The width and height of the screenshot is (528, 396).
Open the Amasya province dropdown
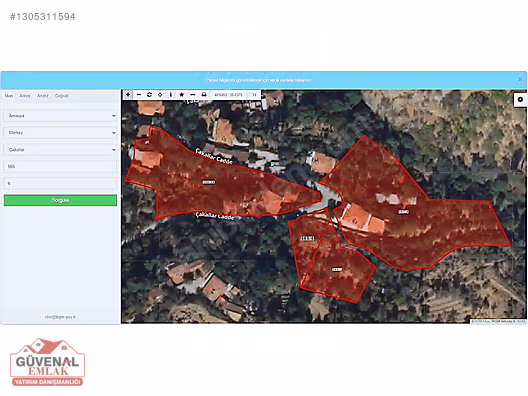(x=60, y=116)
